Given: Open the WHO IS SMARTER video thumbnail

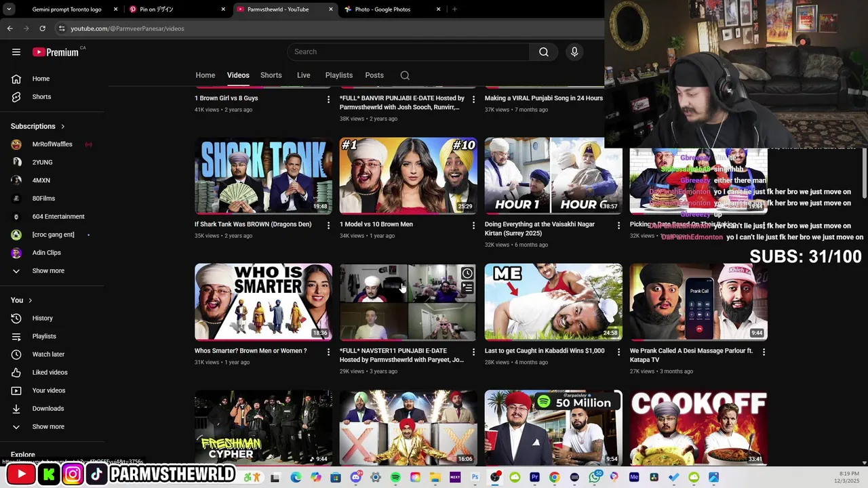Looking at the screenshot, I should pos(263,302).
